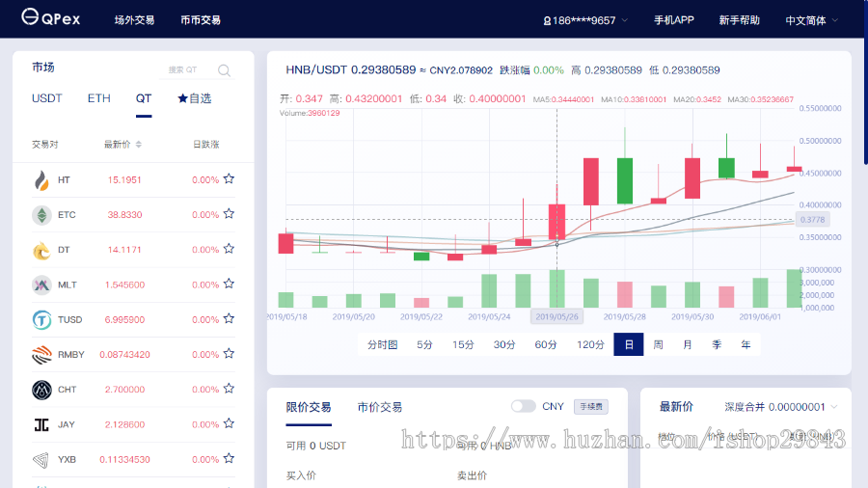Click RMBY price 0.08743420

click(x=124, y=355)
